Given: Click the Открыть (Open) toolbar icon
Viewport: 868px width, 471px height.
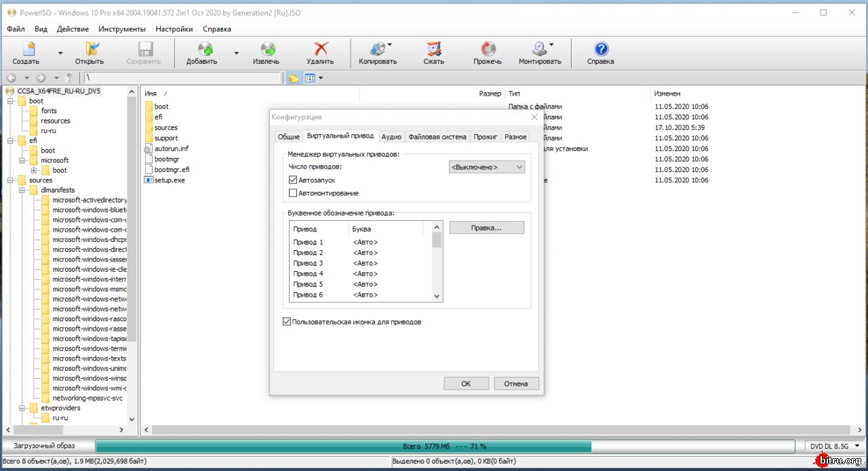Looking at the screenshot, I should [92, 49].
